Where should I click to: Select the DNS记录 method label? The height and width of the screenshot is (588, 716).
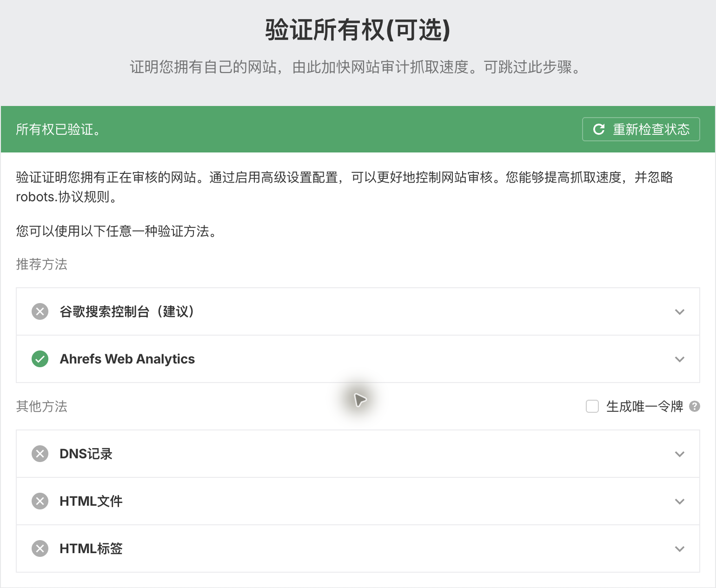tap(86, 454)
